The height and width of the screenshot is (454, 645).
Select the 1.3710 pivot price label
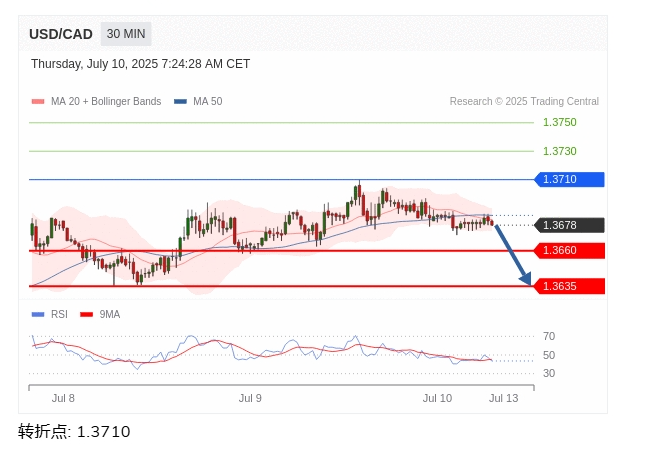tap(569, 180)
